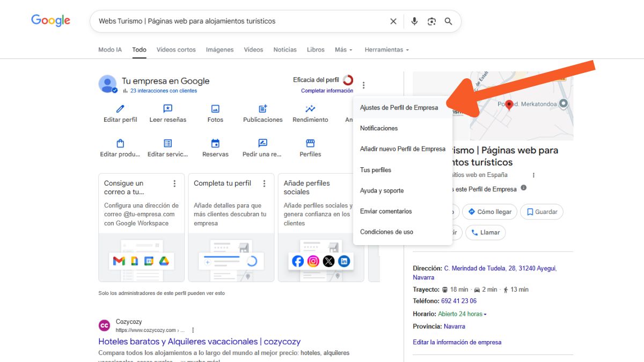The width and height of the screenshot is (644, 362).
Task: Open Editar la información de empresa link
Action: coord(456,342)
